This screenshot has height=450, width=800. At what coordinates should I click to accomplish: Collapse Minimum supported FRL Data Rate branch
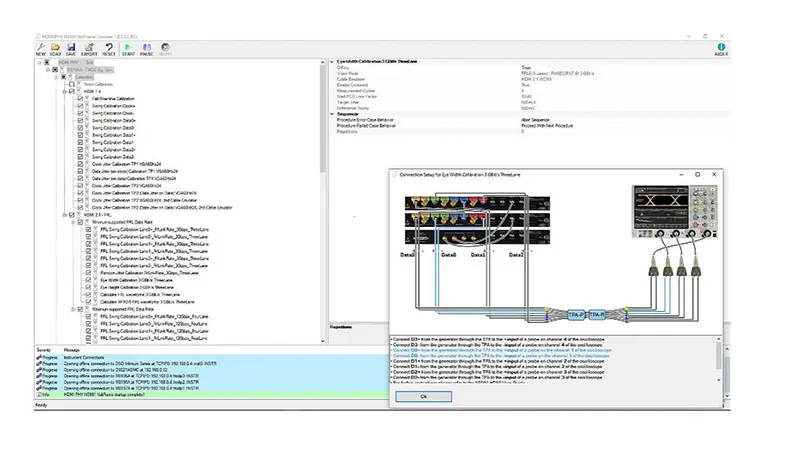click(72, 222)
